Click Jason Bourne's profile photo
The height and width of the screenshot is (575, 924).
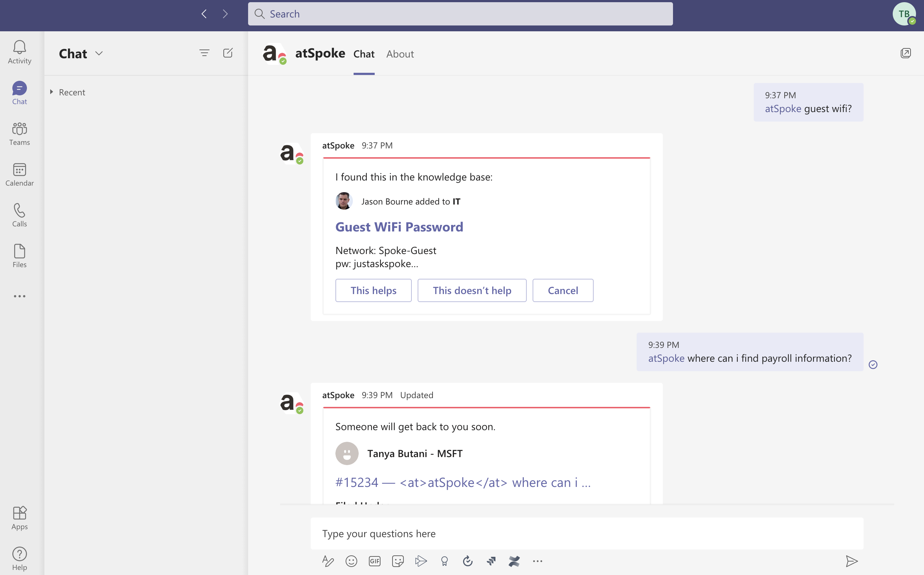click(344, 201)
